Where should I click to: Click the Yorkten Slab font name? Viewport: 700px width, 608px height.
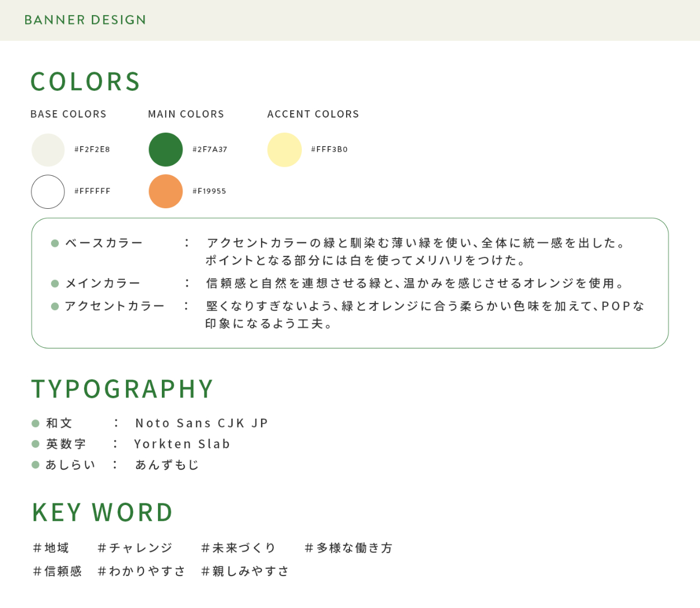(182, 444)
